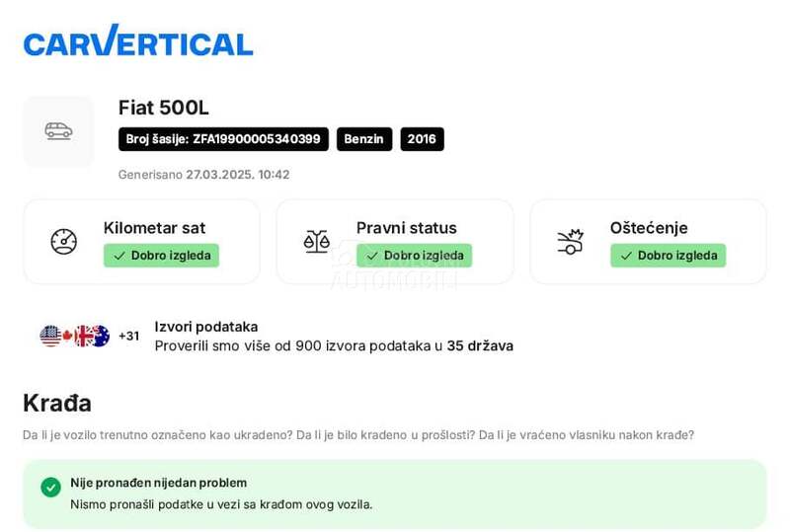Click the 2016 year badge
This screenshot has width=790, height=532.
422,139
